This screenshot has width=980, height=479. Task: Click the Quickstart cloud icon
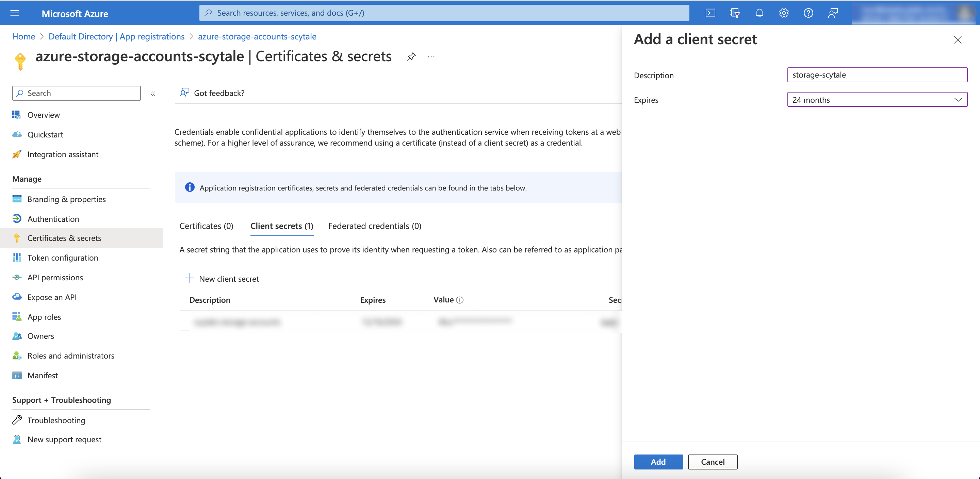coord(17,134)
